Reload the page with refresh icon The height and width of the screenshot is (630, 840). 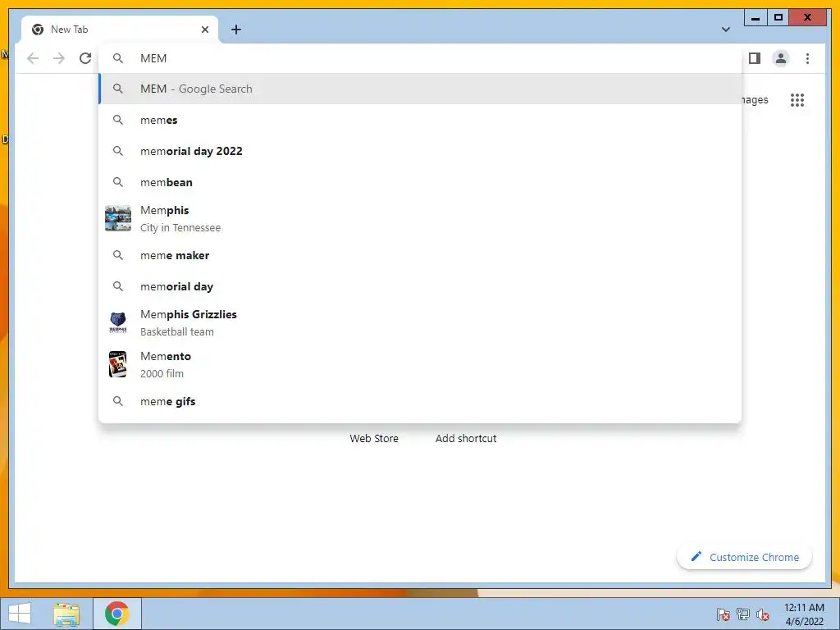(x=85, y=58)
